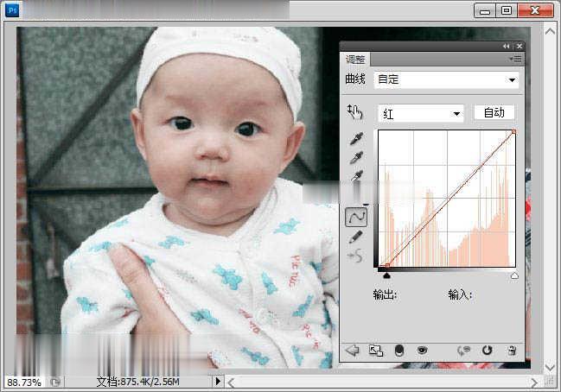The image size is (561, 392).
Task: Close the adjustments panel
Action: 520,46
